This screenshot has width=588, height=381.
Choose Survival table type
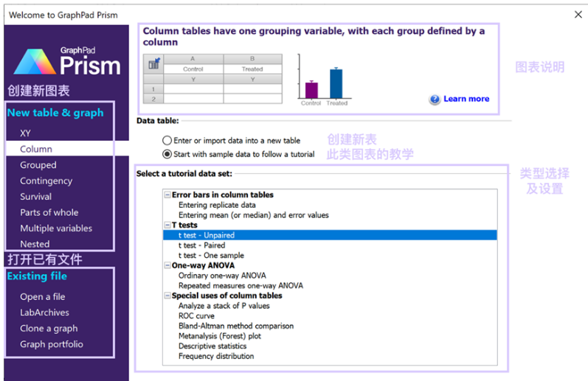point(36,197)
